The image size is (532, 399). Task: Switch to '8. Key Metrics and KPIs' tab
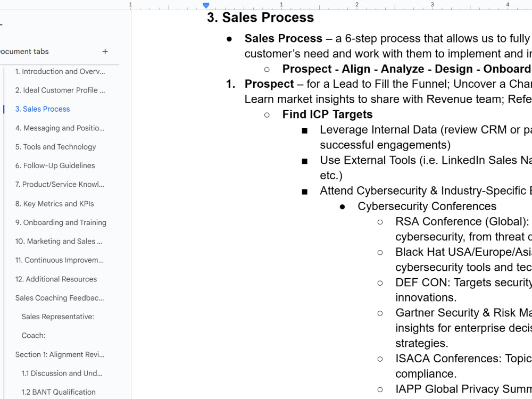click(55, 204)
